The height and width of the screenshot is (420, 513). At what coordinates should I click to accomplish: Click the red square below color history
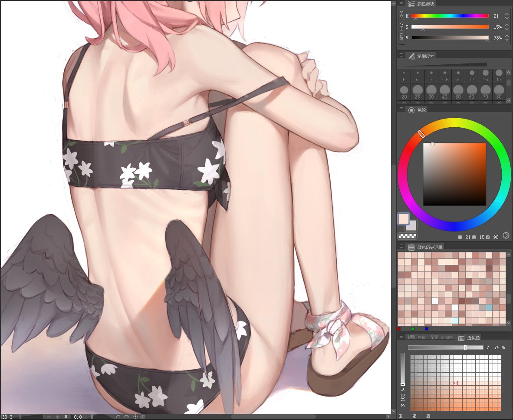399,329
